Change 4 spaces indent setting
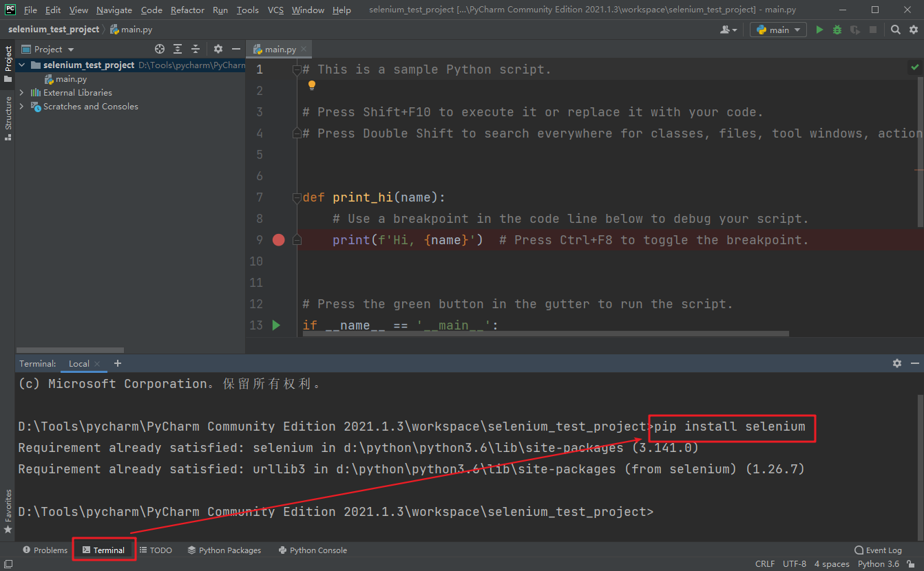Screen dimensions: 924x571 click(832, 564)
